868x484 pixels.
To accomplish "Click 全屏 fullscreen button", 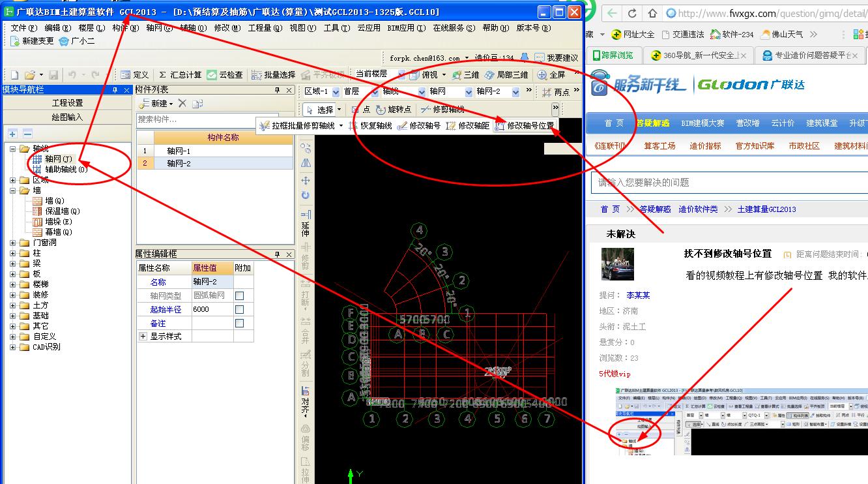I will pos(551,75).
